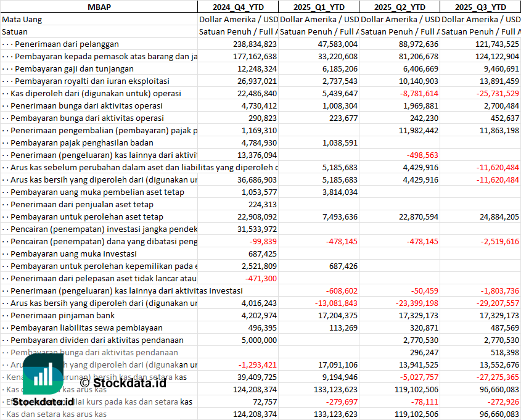Image resolution: width=521 pixels, height=420 pixels.
Task: Click value 13,376,094
Action: click(257, 155)
